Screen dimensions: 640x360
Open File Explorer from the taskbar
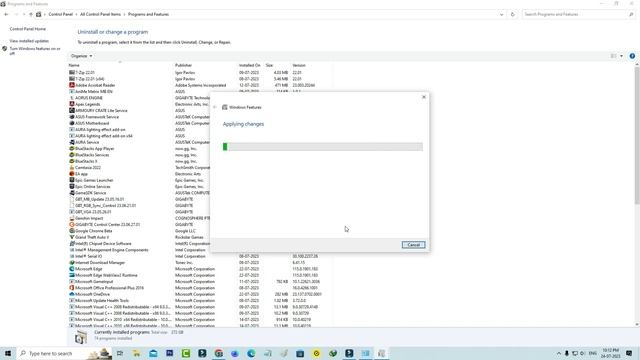[136, 353]
